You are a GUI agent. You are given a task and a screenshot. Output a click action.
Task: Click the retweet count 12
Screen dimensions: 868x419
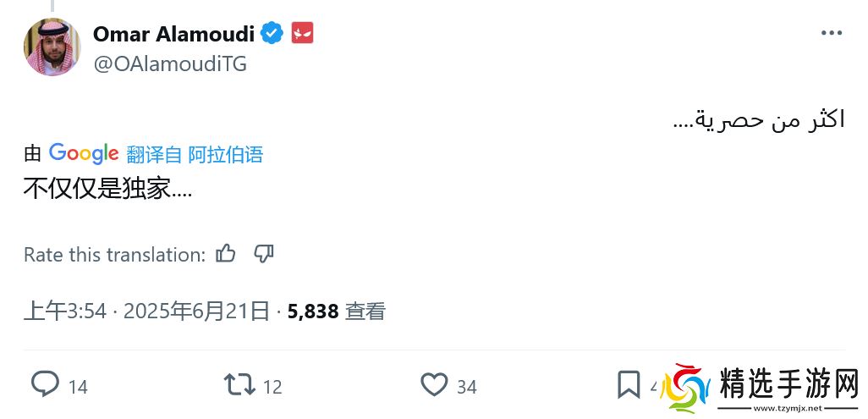272,387
